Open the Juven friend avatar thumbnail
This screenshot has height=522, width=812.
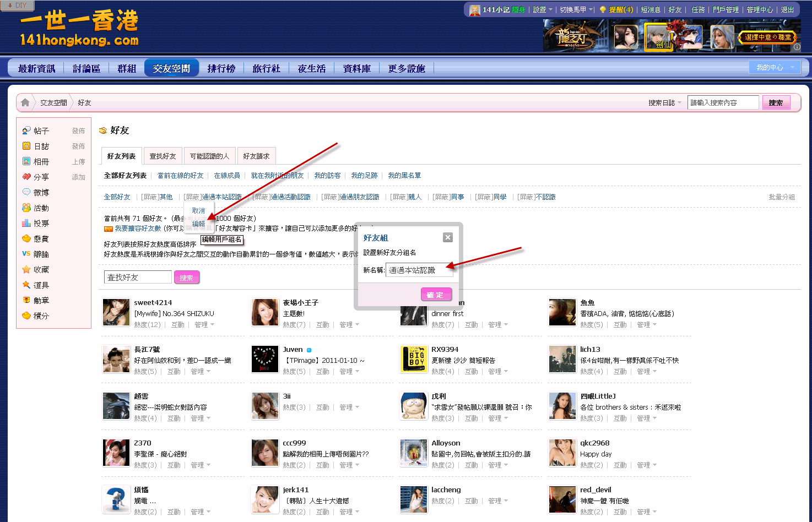(265, 360)
